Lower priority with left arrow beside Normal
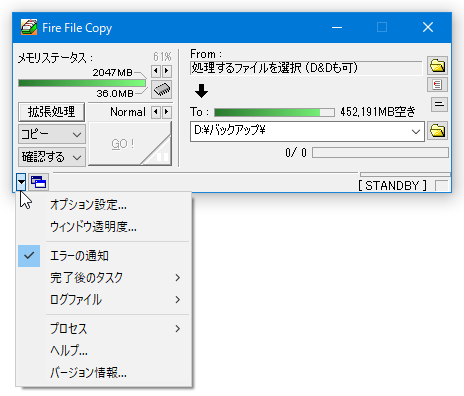The width and height of the screenshot is (464, 396). coord(156,112)
